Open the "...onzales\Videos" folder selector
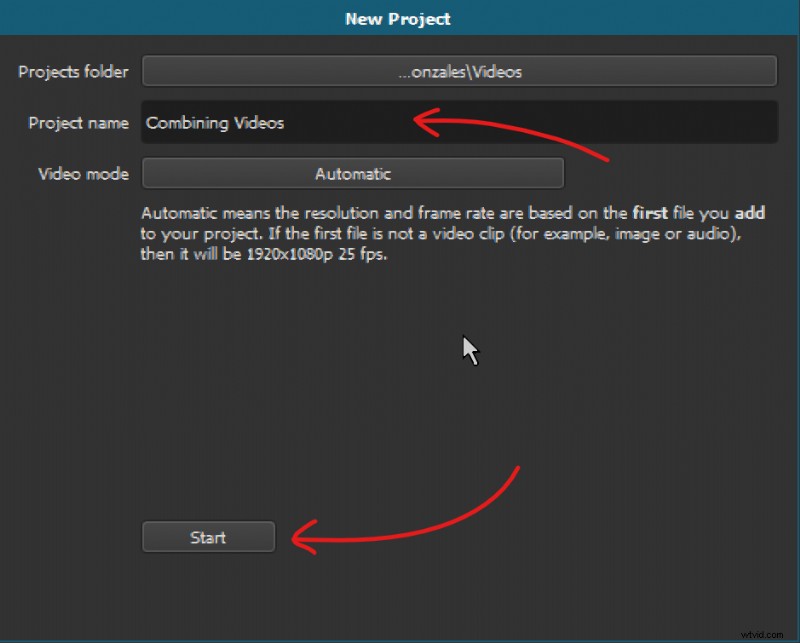 pyautogui.click(x=459, y=71)
